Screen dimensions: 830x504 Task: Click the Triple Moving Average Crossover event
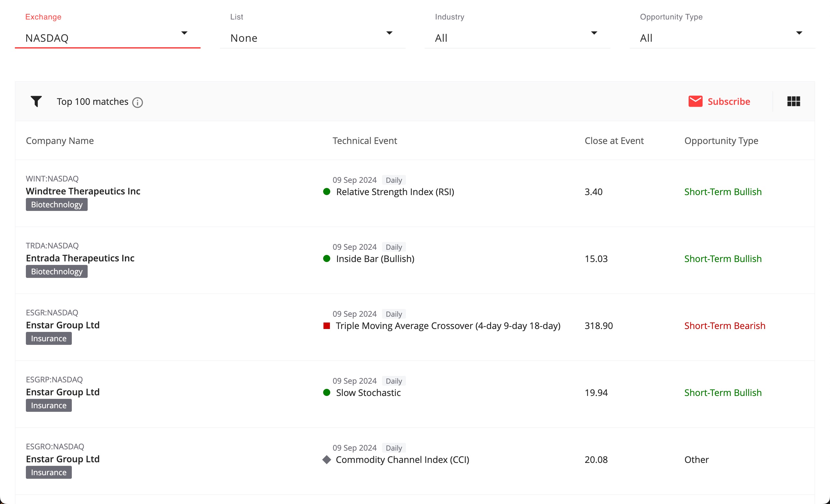[x=448, y=326]
